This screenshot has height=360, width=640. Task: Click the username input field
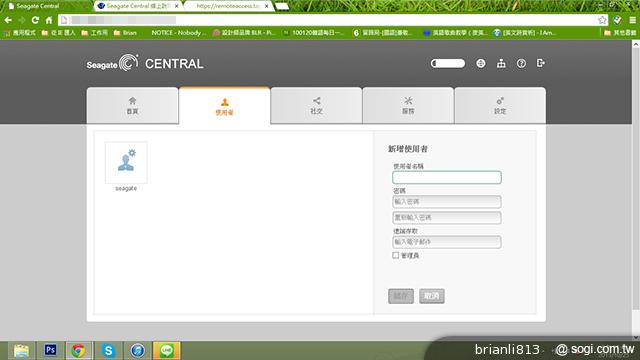(447, 177)
